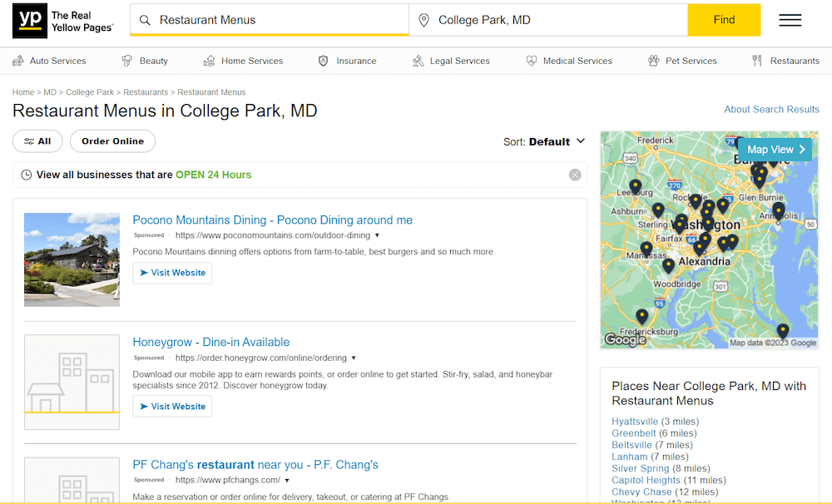Open Chevy Chase nearby place link
This screenshot has width=832, height=504.
(641, 492)
